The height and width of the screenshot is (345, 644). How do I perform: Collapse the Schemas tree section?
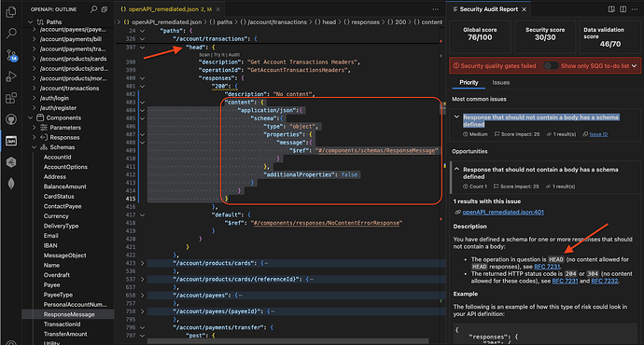pyautogui.click(x=35, y=147)
